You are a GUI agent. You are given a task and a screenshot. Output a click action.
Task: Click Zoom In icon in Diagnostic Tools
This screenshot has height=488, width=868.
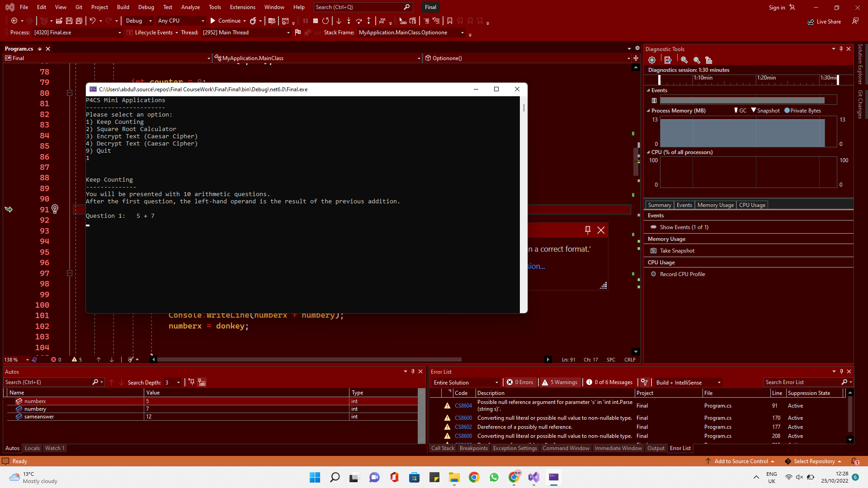(x=684, y=60)
